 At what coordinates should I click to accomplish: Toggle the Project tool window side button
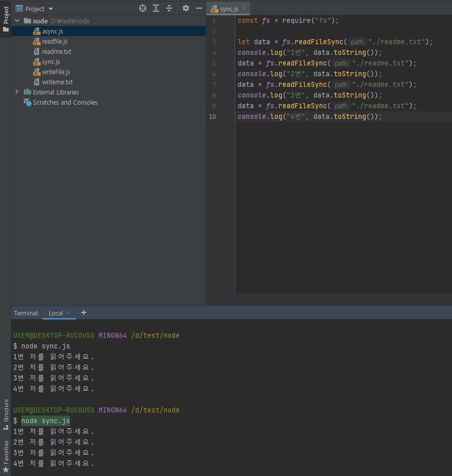click(x=6, y=19)
